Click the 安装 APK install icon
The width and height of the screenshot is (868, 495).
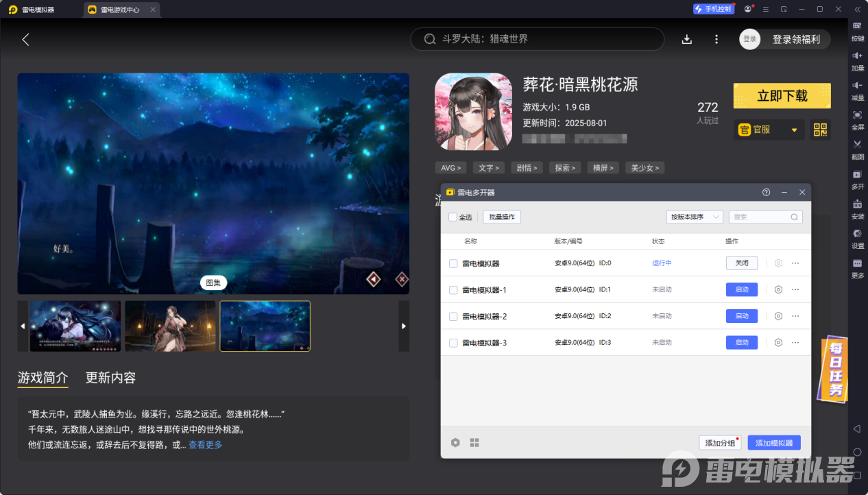(857, 204)
